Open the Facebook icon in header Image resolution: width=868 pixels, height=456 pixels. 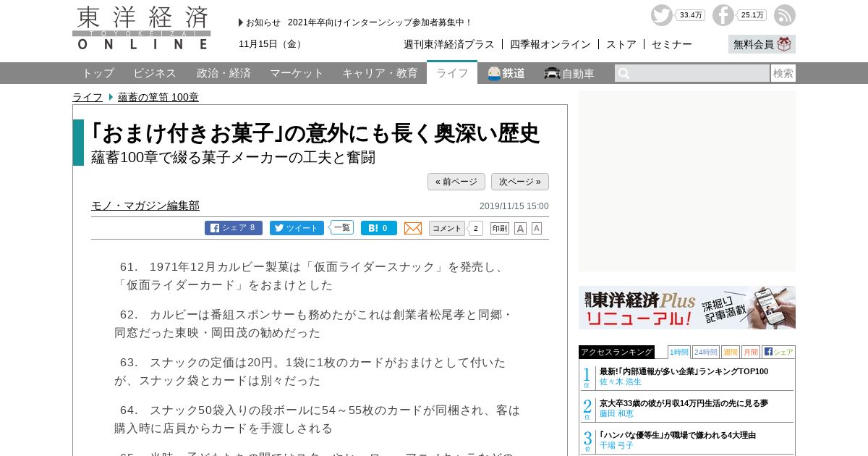coord(723,15)
